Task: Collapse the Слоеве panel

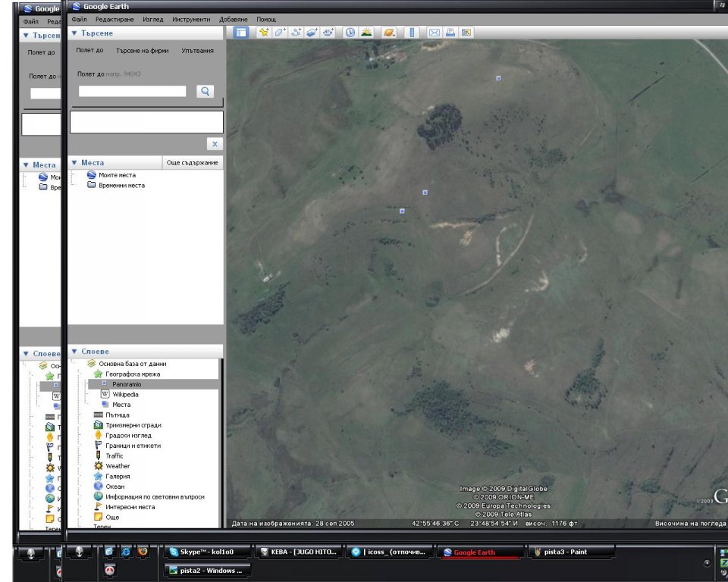Action: point(74,352)
